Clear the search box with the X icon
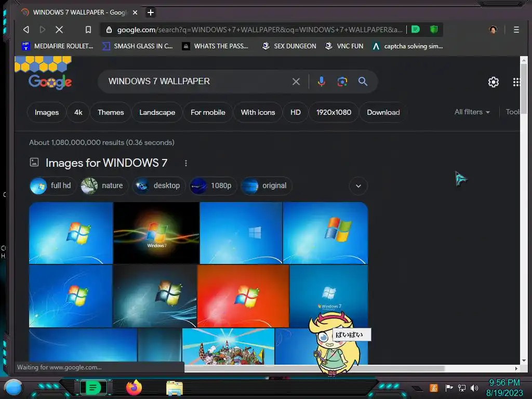 [x=296, y=82]
